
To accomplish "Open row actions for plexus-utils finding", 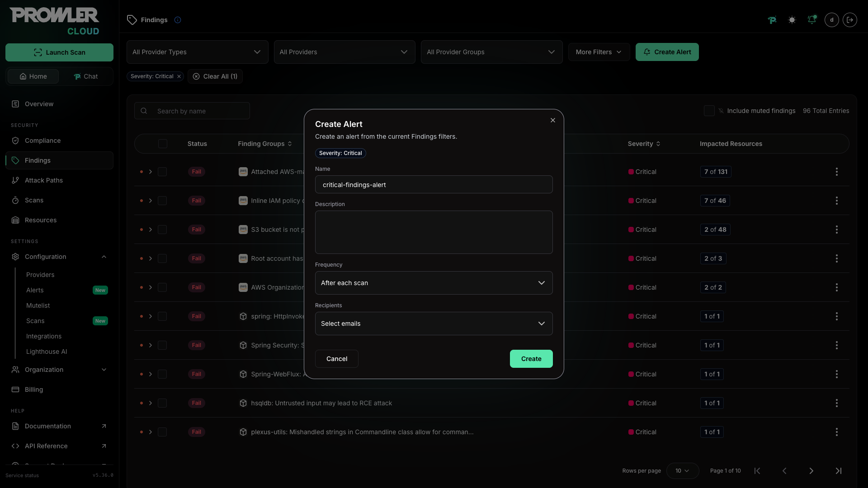I will coord(837,432).
